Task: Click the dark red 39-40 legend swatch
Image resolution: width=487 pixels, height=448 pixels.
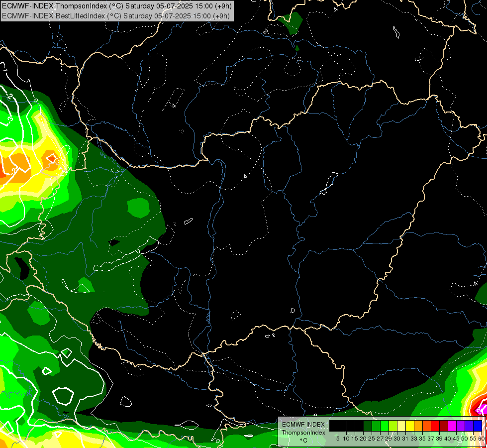Action: pyautogui.click(x=444, y=426)
